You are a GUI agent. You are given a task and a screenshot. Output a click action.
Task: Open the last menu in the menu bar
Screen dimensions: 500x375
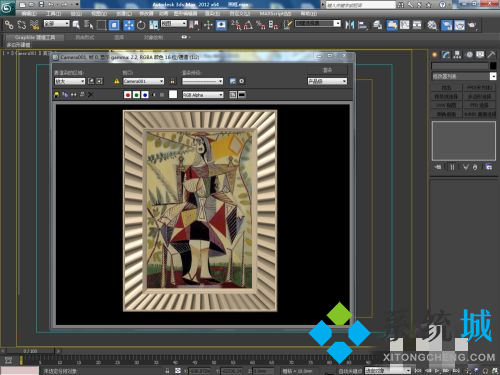click(x=308, y=14)
